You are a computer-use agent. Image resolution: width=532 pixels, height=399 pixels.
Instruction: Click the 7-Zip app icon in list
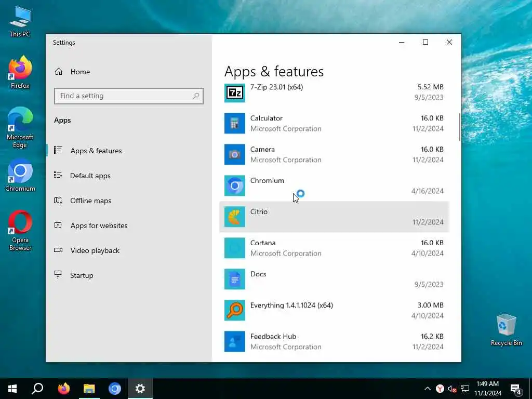(x=234, y=92)
